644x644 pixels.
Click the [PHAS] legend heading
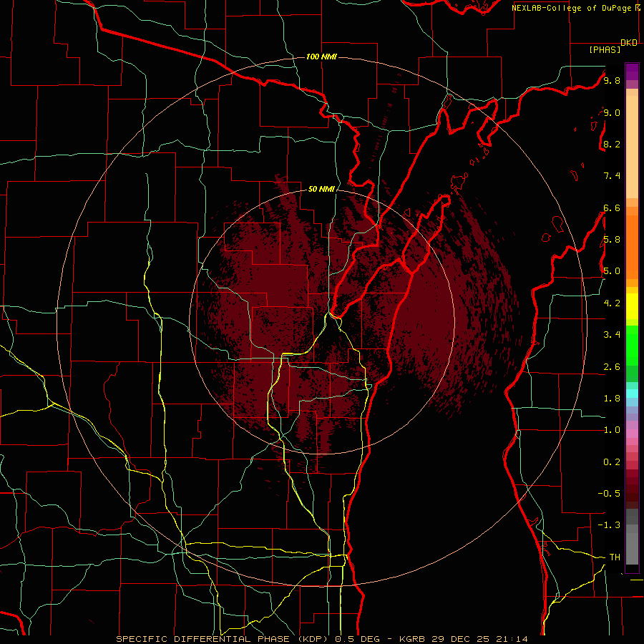[605, 49]
